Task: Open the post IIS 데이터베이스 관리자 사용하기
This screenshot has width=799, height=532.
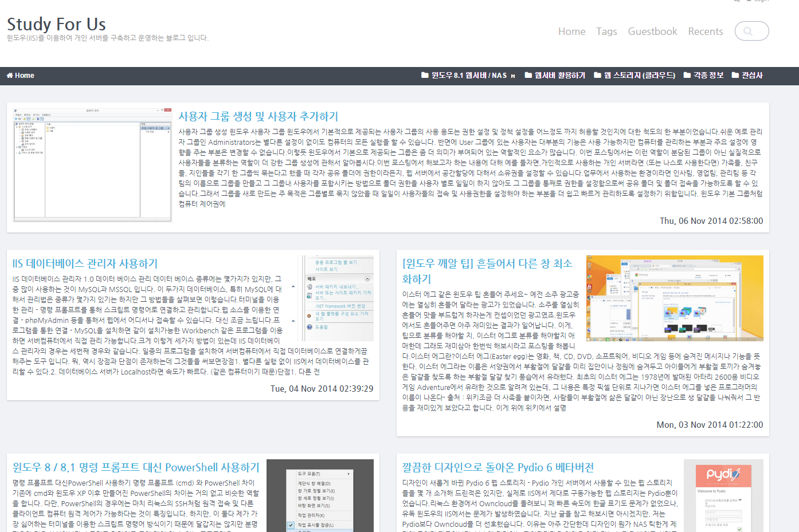Action: 85,263
